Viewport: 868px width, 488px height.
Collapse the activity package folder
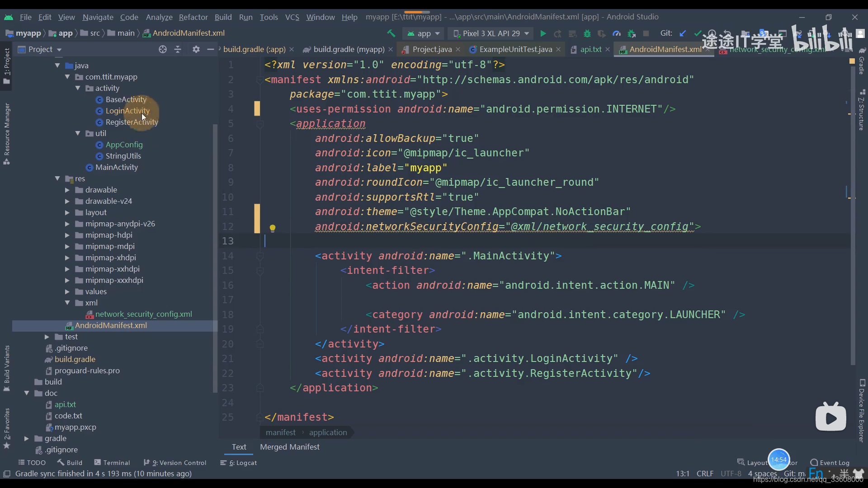78,88
